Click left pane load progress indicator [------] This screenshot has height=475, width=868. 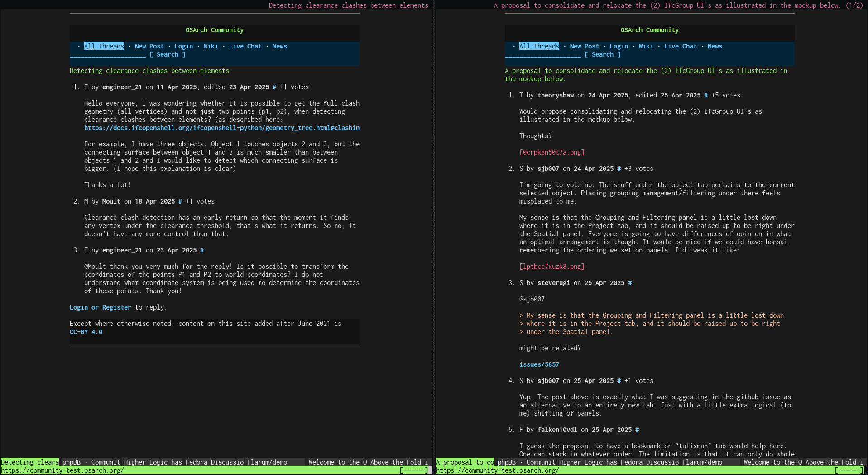pyautogui.click(x=414, y=470)
